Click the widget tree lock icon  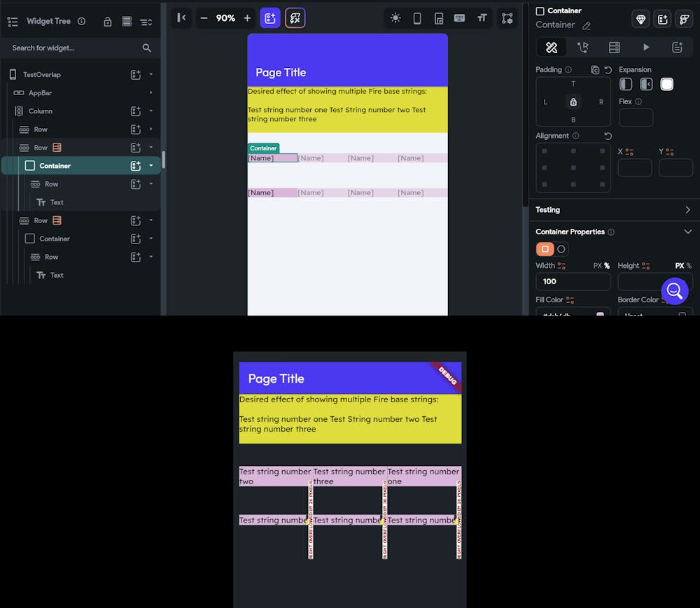pyautogui.click(x=108, y=22)
